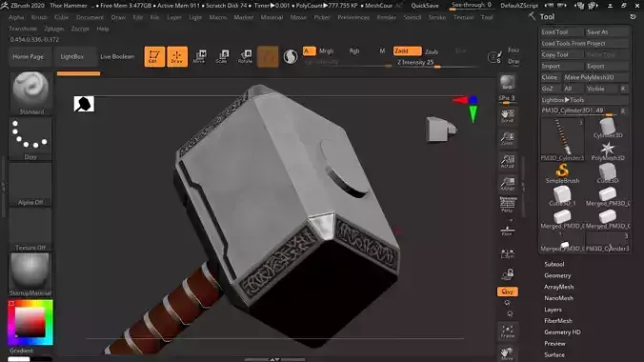Toggle the M material mode
Screen dimensions: 644x362
(x=382, y=50)
